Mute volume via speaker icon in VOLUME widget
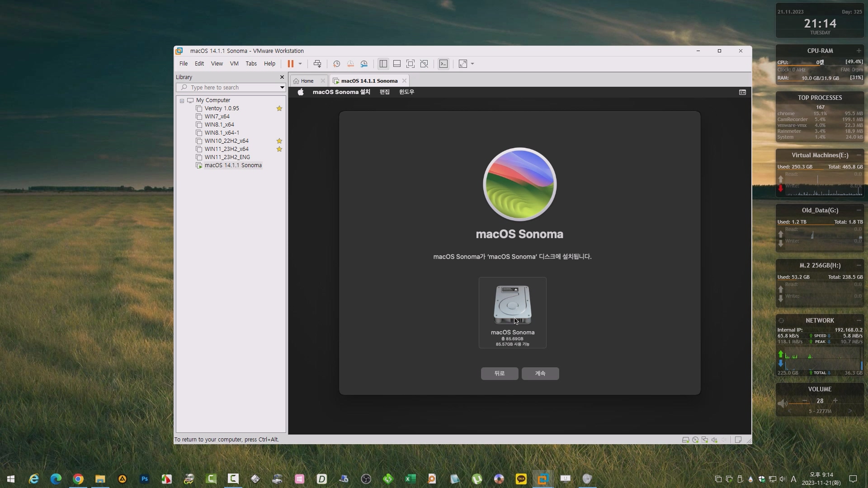The height and width of the screenshot is (488, 868). coord(782,403)
